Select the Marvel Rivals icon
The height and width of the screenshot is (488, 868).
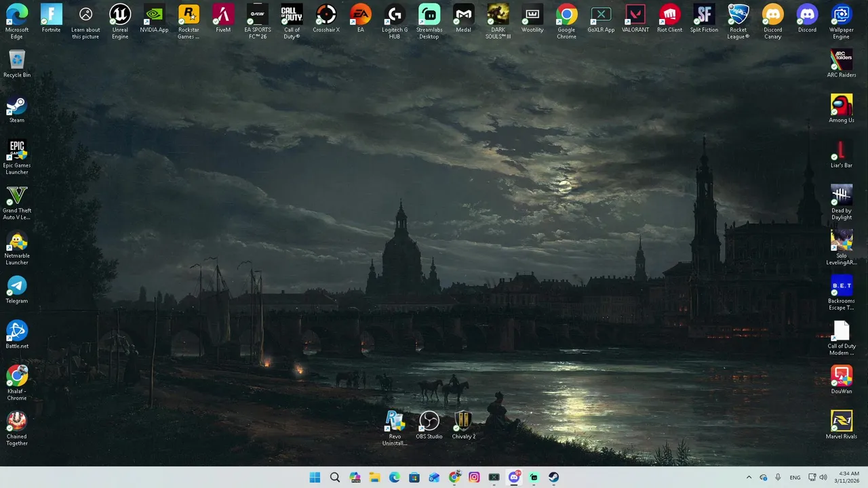point(842,426)
